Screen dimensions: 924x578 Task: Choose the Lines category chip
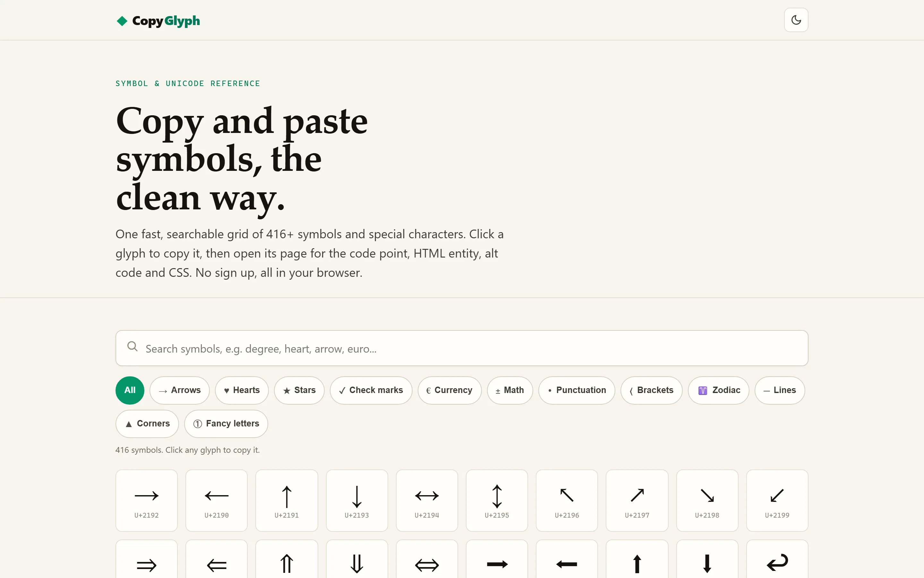[780, 390]
